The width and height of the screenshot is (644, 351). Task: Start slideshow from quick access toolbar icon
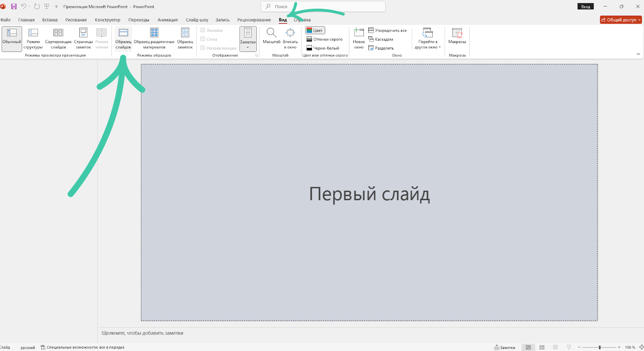[x=47, y=6]
